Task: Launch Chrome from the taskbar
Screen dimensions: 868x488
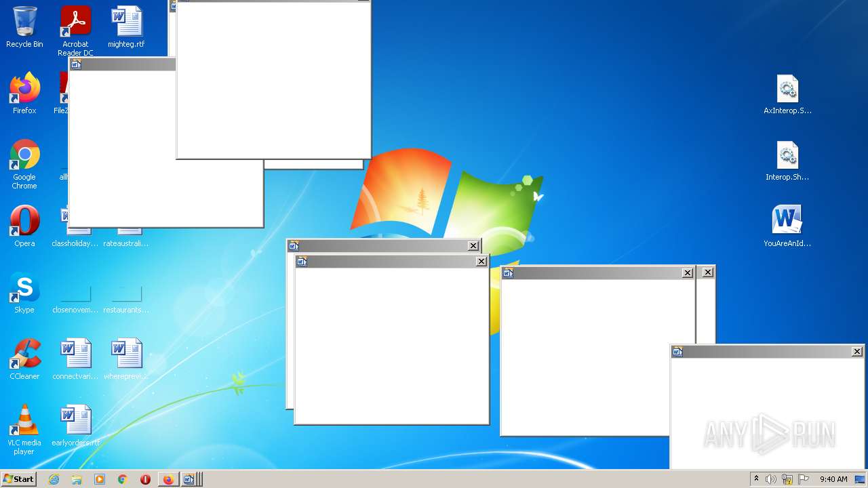Action: (123, 479)
